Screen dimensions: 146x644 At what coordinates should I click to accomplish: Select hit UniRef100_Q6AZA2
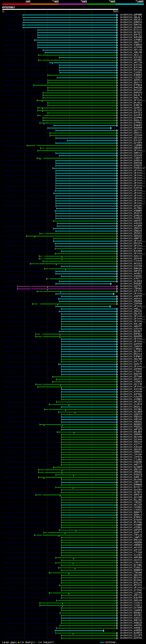tap(131, 236)
